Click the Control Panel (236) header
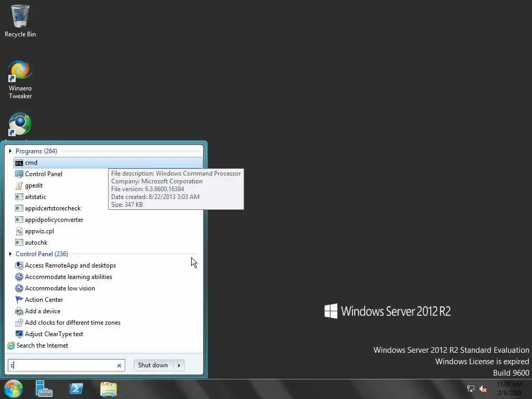 pos(42,254)
